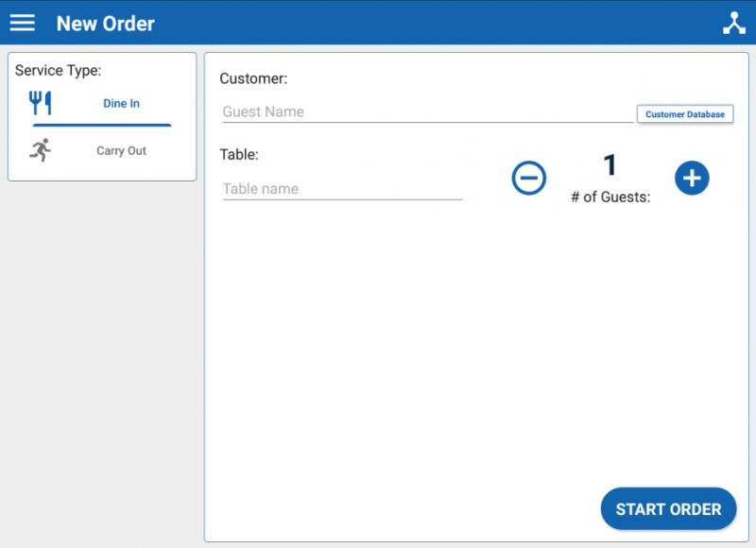Click the device network icon in the top bar
The width and height of the screenshot is (756, 548).
tap(734, 21)
